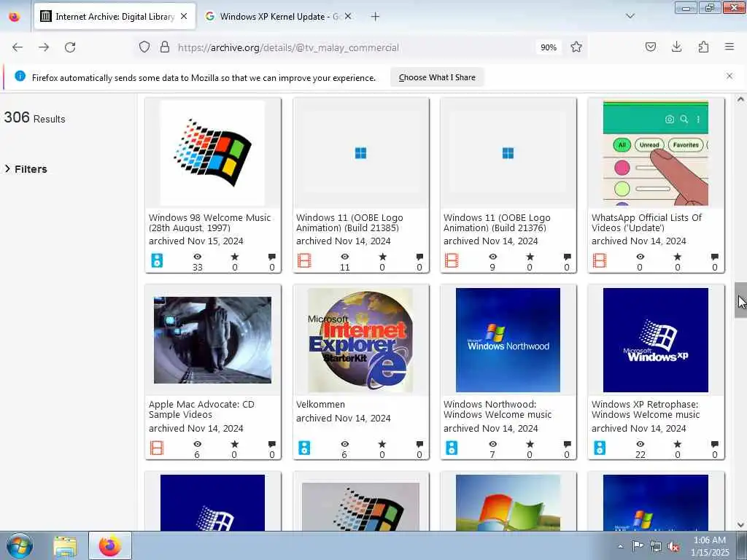
Task: Open Action Center flag tray icon
Action: pos(638,545)
